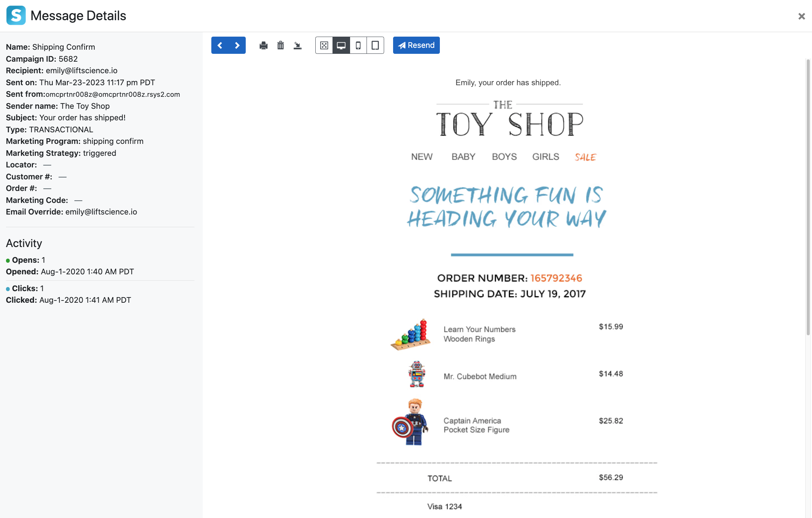Open the BOYS navigation link
812x518 pixels.
click(x=504, y=157)
